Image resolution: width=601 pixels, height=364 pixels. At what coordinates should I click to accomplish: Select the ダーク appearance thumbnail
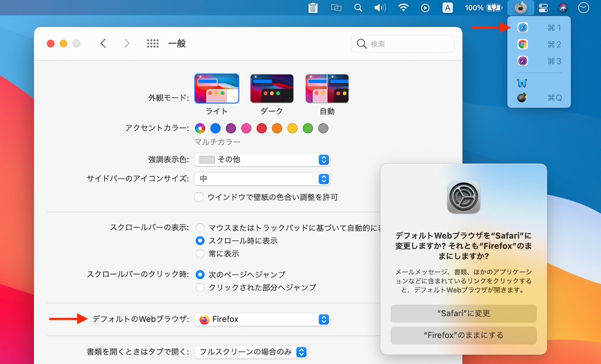[272, 89]
